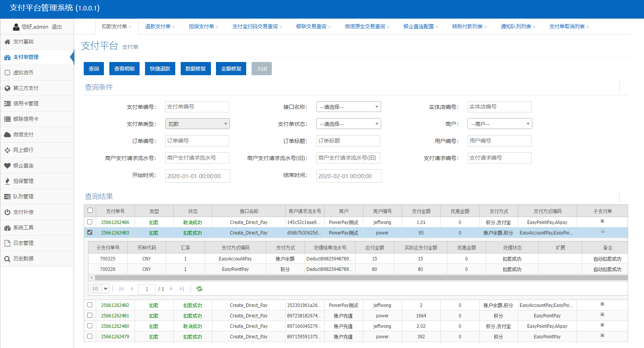Expand sub-orders for row 25661262479
Screen dimensions: 644x348
point(603,335)
